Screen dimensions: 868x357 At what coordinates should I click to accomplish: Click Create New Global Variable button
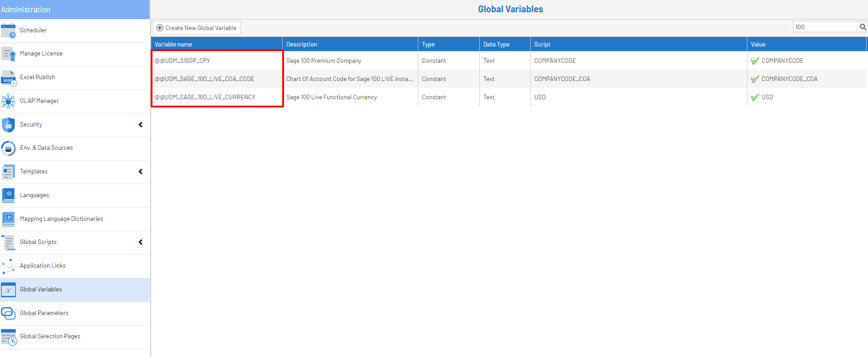[x=197, y=28]
